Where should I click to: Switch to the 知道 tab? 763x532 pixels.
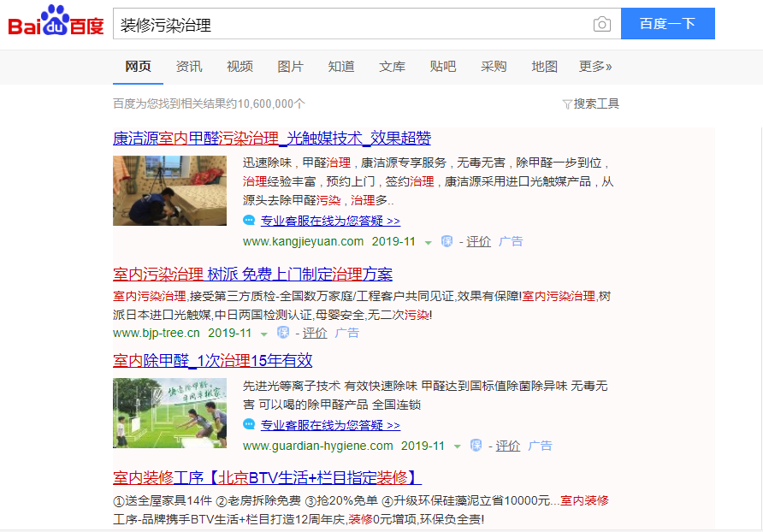[x=341, y=66]
